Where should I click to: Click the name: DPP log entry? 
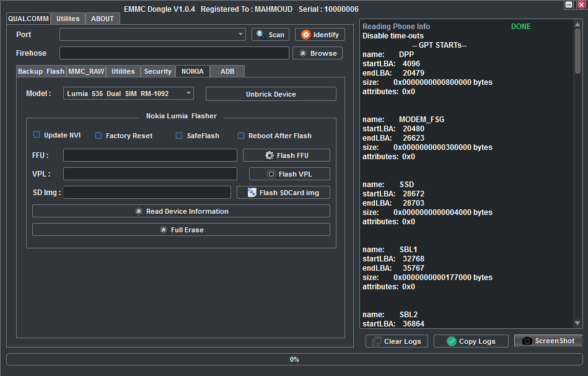[x=388, y=55]
